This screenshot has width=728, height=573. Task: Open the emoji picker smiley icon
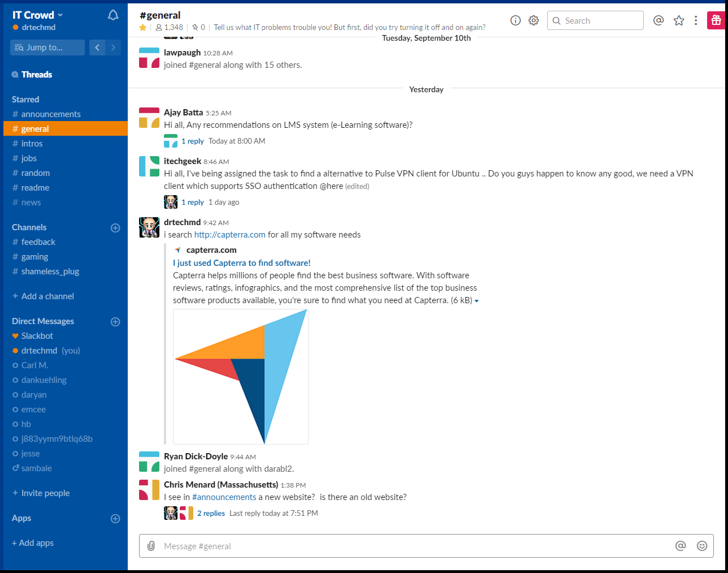point(702,546)
